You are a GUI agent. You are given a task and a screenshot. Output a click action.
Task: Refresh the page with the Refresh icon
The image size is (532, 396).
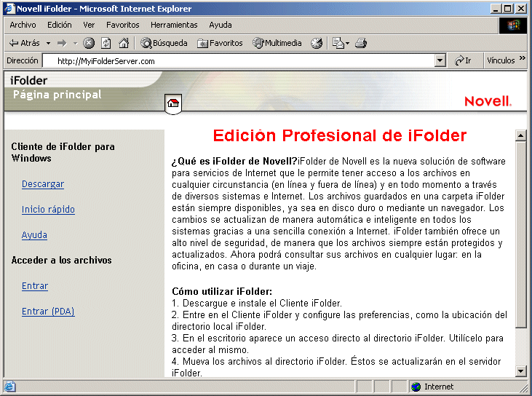106,43
